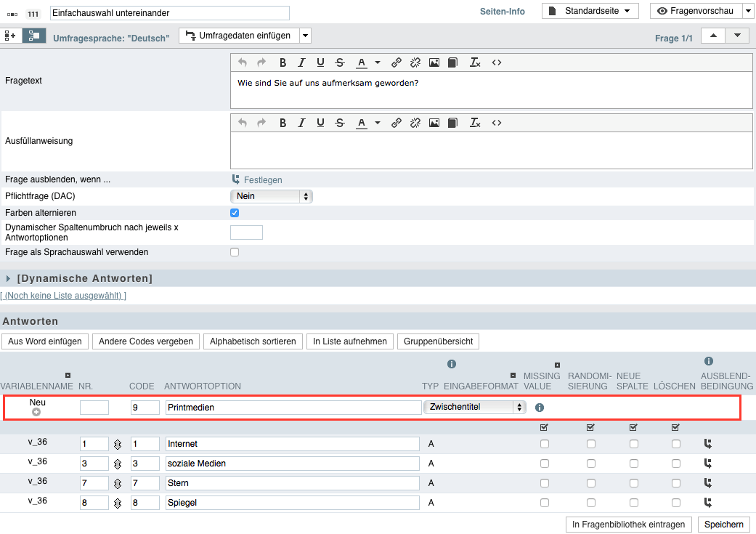Click the reorder arrows for Stern row
Image resolution: width=756 pixels, height=534 pixels.
118,483
